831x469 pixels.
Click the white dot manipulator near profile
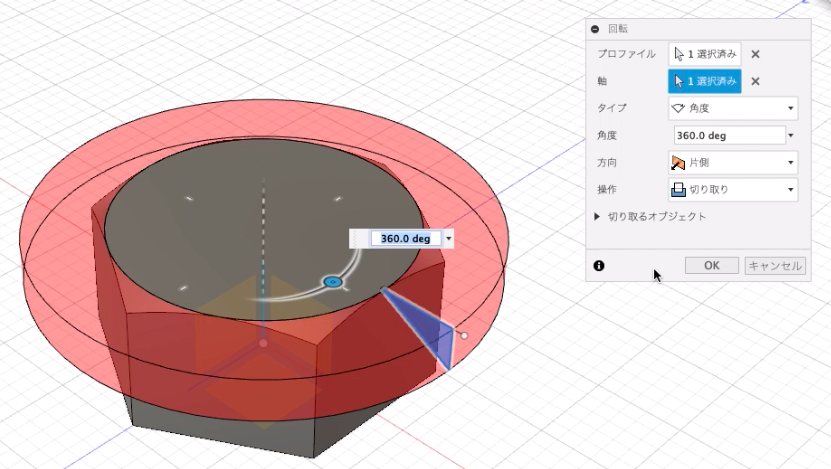464,335
